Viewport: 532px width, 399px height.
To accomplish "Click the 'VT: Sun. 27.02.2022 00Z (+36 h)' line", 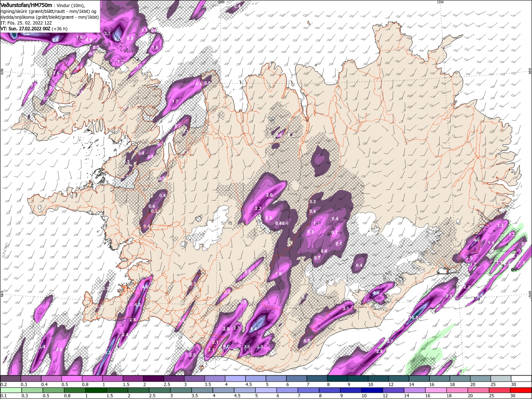I will [34, 29].
